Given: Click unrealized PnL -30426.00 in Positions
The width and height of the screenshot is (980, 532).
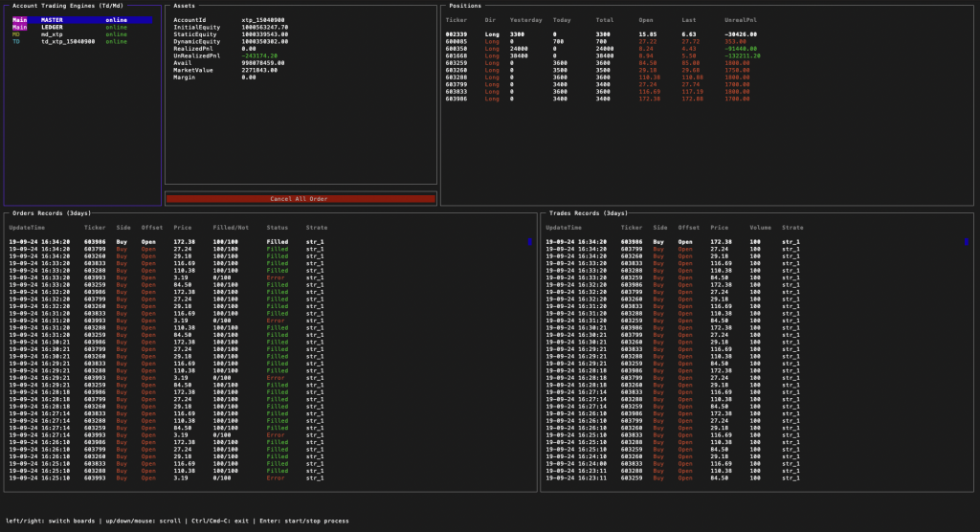Looking at the screenshot, I should (741, 34).
